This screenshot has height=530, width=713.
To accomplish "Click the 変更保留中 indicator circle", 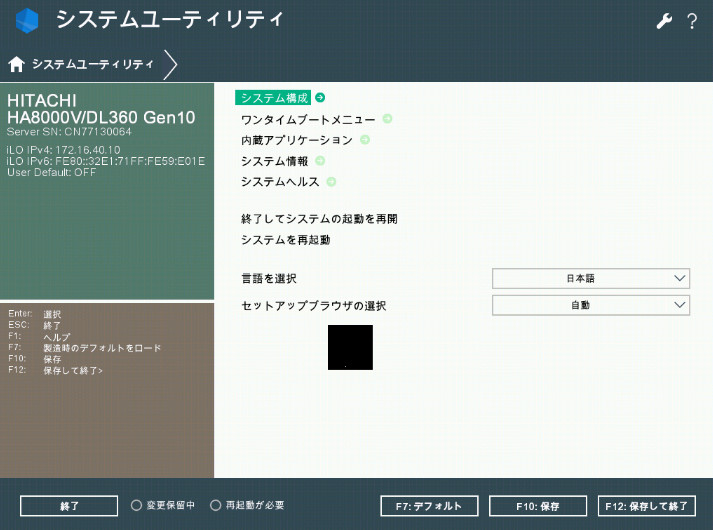I will click(136, 505).
